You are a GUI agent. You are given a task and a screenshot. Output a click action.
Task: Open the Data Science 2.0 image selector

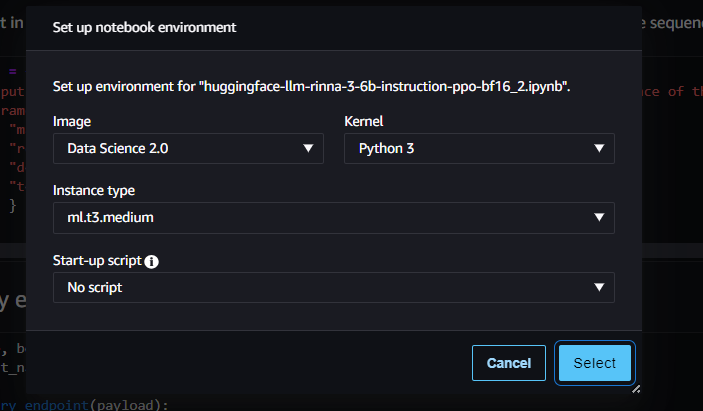[x=188, y=148]
